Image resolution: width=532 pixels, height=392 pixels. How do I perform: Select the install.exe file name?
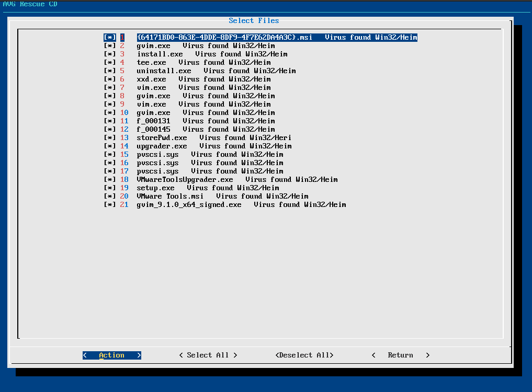coord(160,54)
